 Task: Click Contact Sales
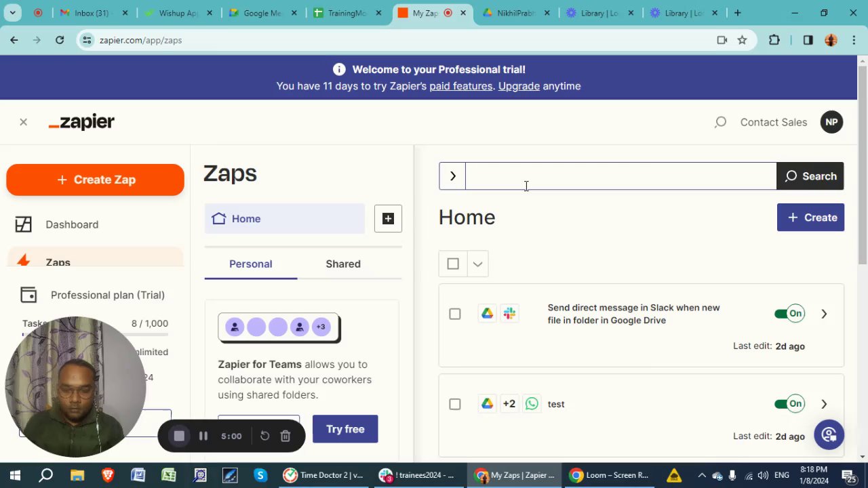(x=774, y=122)
